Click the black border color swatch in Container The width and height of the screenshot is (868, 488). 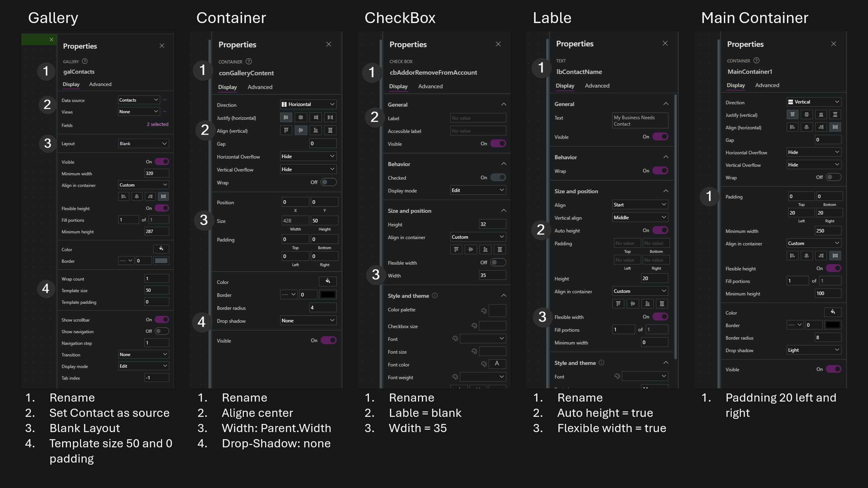(x=328, y=294)
